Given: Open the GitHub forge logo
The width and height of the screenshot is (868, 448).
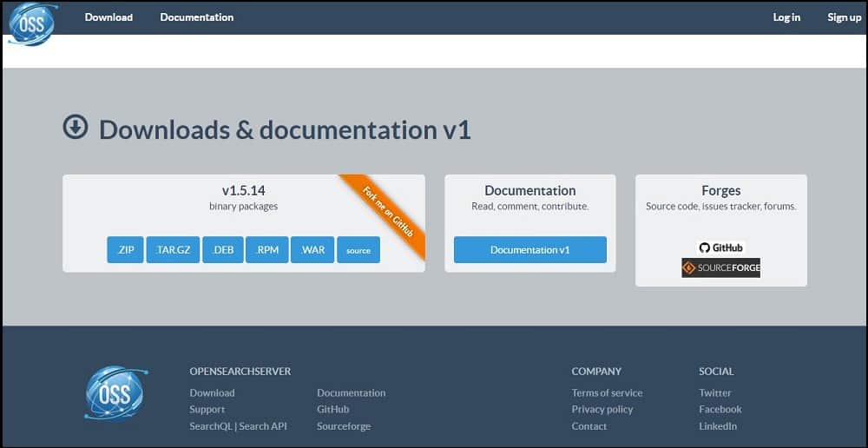Looking at the screenshot, I should tap(720, 247).
